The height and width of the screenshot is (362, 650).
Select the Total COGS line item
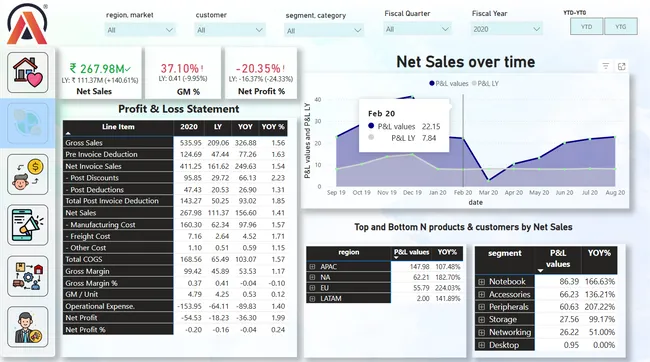[118, 260]
